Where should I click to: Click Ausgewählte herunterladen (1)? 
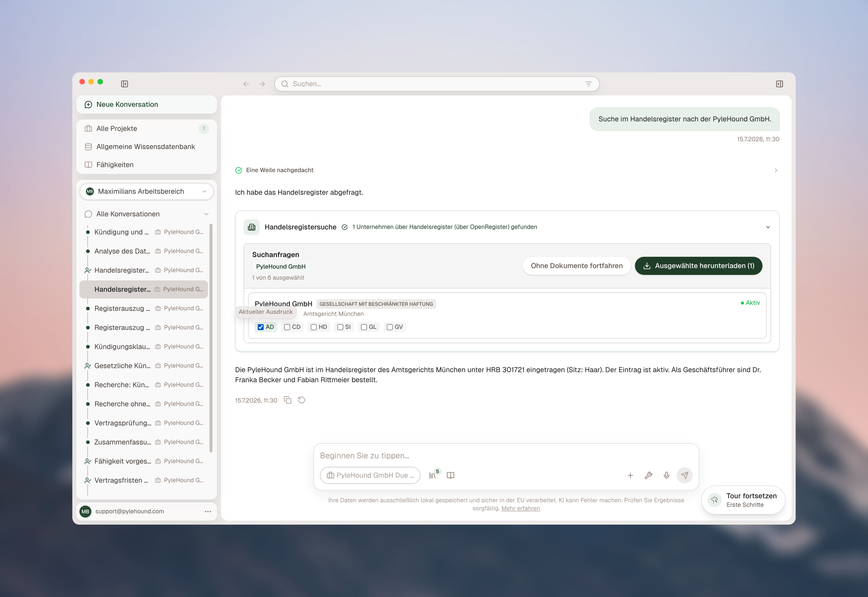[698, 266]
